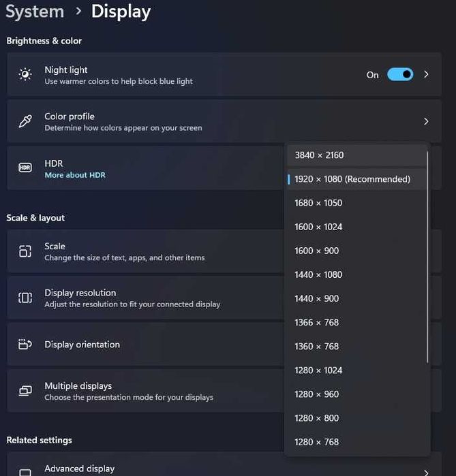Open the Night light row
The image size is (456, 476).
224,74
